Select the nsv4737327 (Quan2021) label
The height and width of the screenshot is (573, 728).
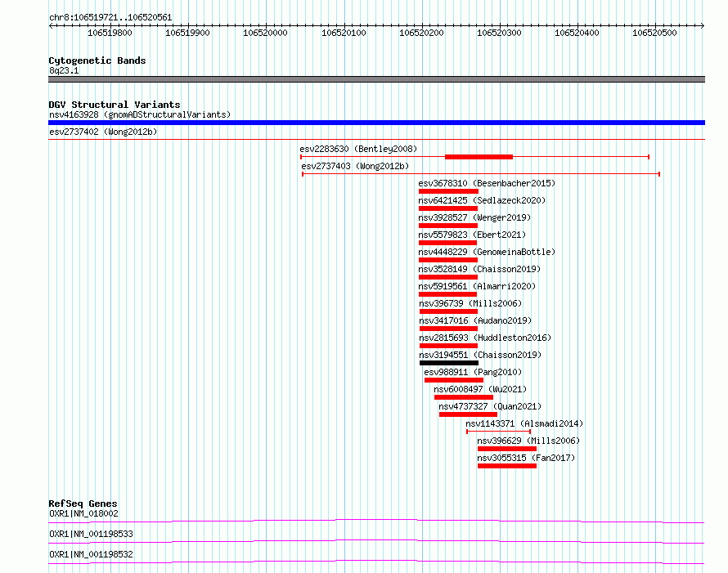point(490,406)
